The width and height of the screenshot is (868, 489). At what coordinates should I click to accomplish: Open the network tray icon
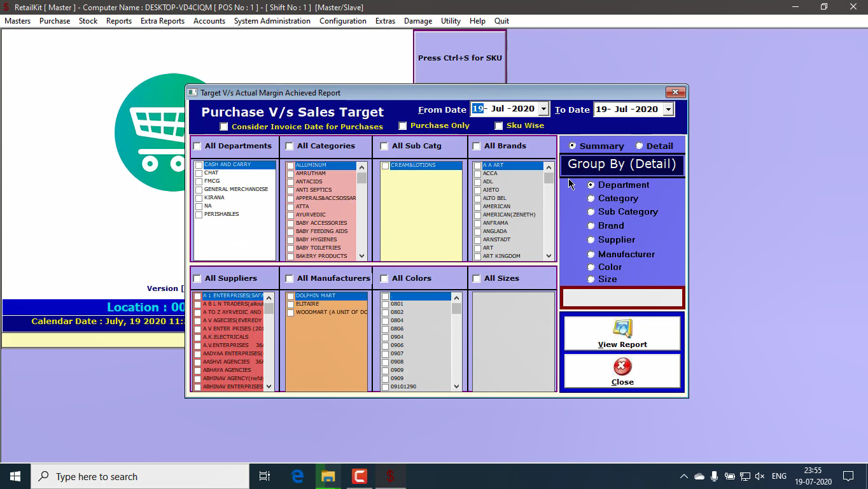pyautogui.click(x=744, y=476)
